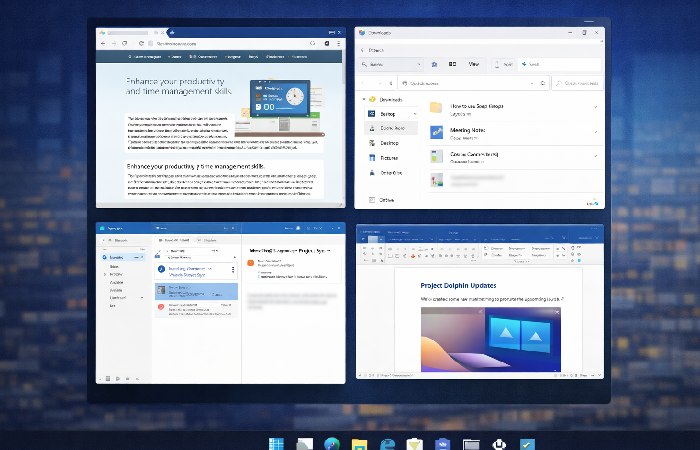Open the email with the red sender avatar
Image resolution: width=700 pixels, height=450 pixels.
(196, 308)
